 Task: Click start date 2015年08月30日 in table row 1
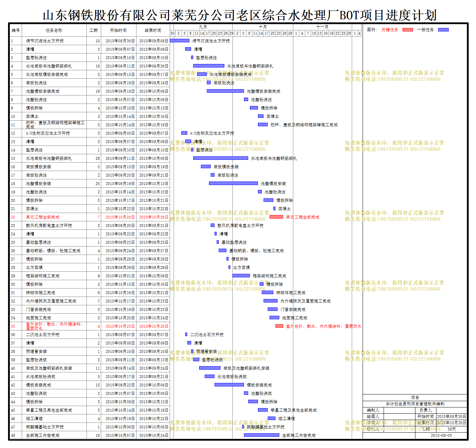pyautogui.click(x=120, y=41)
